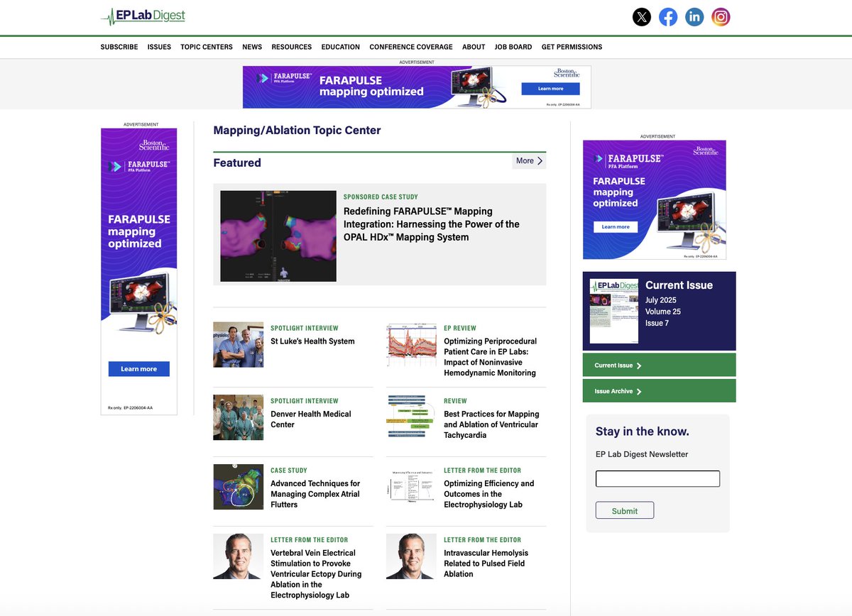Open Denver Health Medical Center interview
Image resolution: width=852 pixels, height=616 pixels.
click(x=311, y=419)
